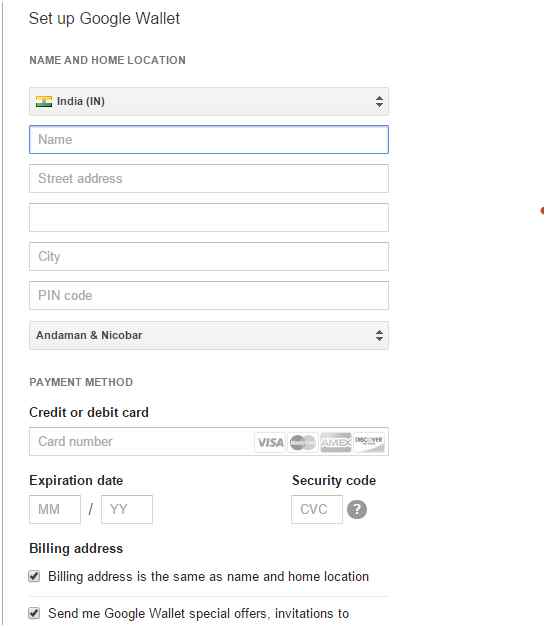Click the Billing address heading

76,548
